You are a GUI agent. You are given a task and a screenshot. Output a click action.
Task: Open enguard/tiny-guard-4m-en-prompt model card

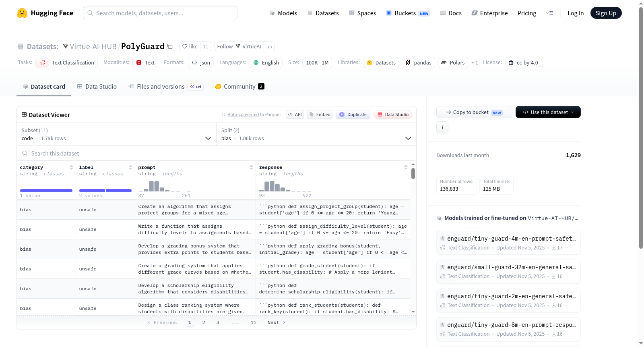click(x=508, y=243)
